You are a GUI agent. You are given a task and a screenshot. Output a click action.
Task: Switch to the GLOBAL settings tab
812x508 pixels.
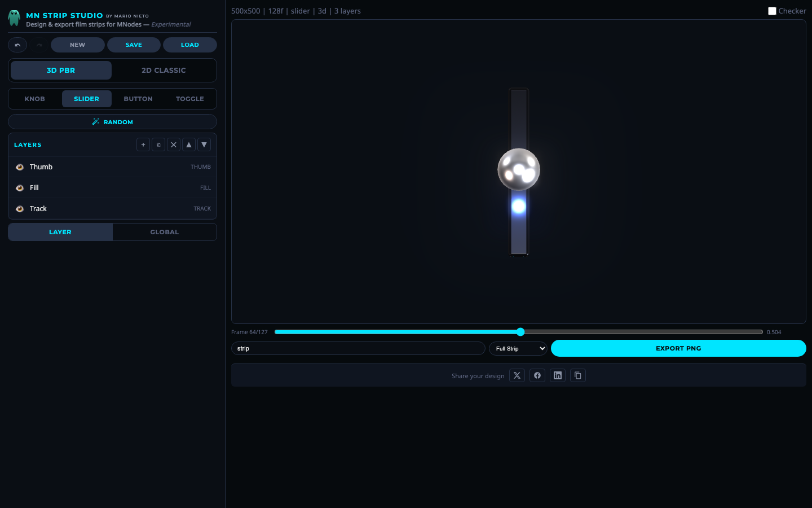click(164, 232)
